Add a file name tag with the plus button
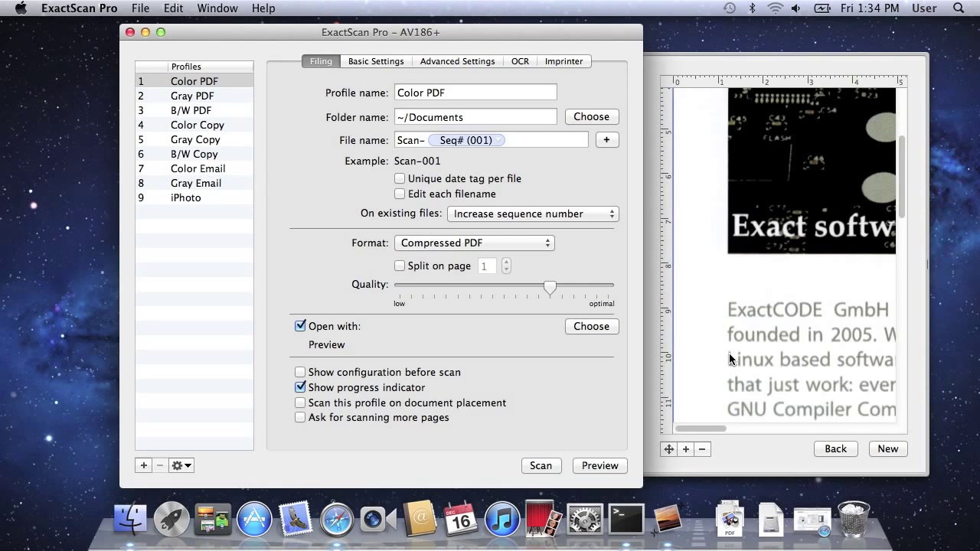Viewport: 980px width, 551px height. point(606,140)
